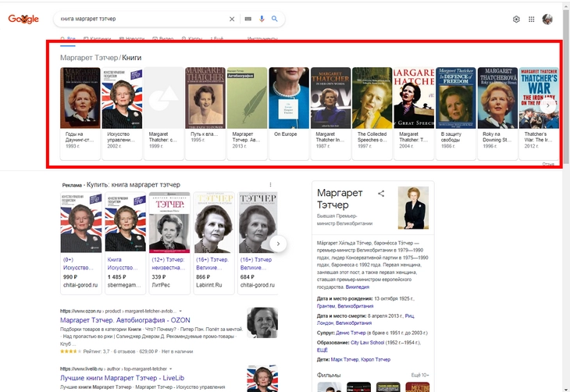Open the Годы на Даунинг-стрит 1993 book card
Viewport: 570px width, 392px height.
point(80,113)
